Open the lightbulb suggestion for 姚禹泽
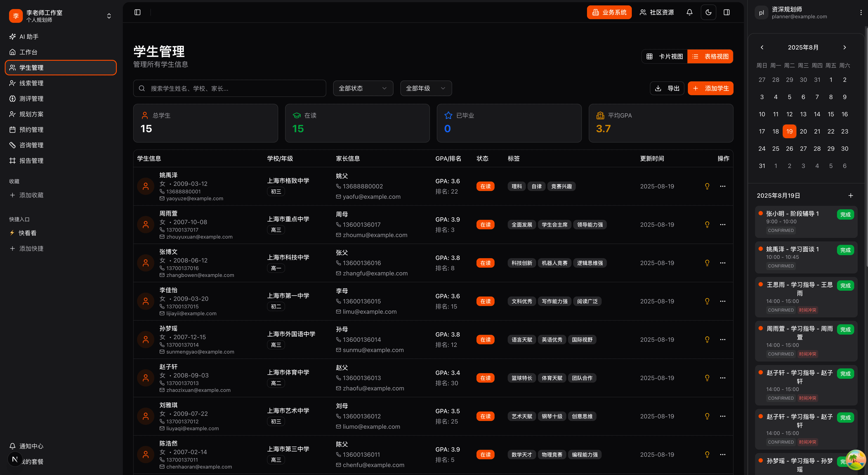 tap(707, 186)
